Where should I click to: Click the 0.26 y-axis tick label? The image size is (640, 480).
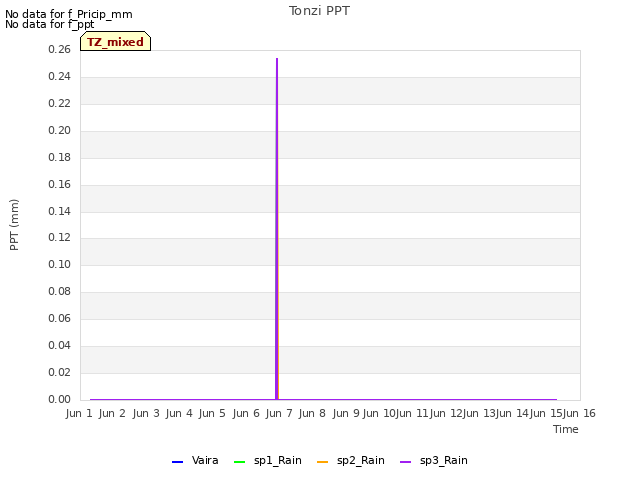pyautogui.click(x=60, y=49)
